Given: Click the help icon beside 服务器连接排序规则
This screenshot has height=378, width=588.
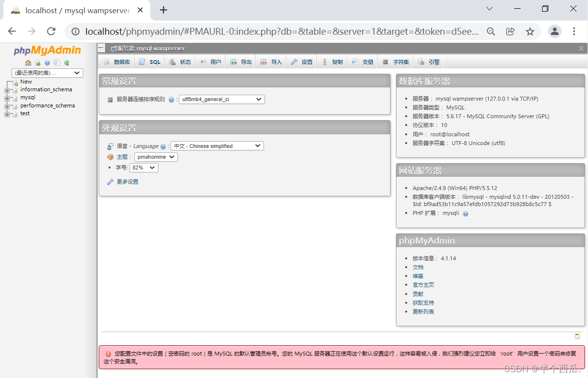Looking at the screenshot, I should click(172, 100).
